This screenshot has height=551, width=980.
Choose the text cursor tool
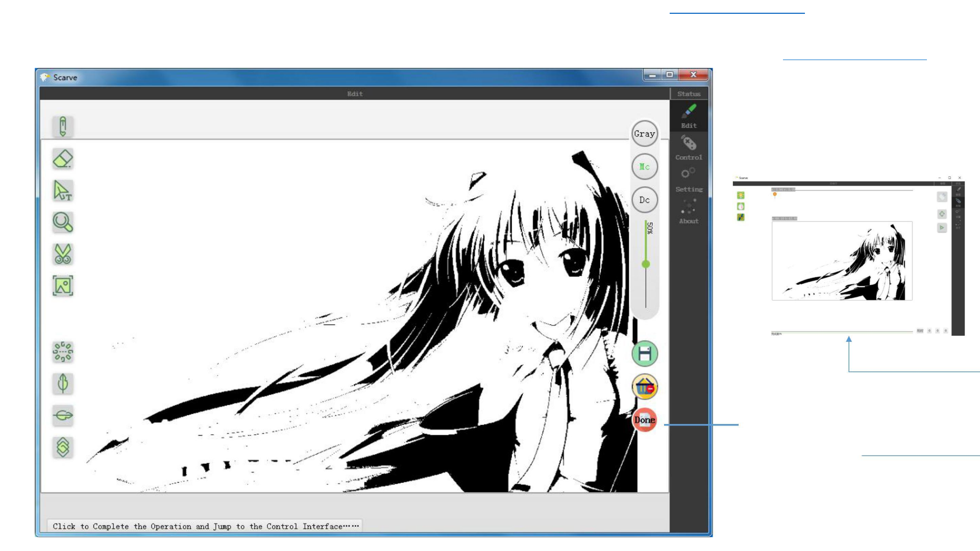[x=63, y=190]
